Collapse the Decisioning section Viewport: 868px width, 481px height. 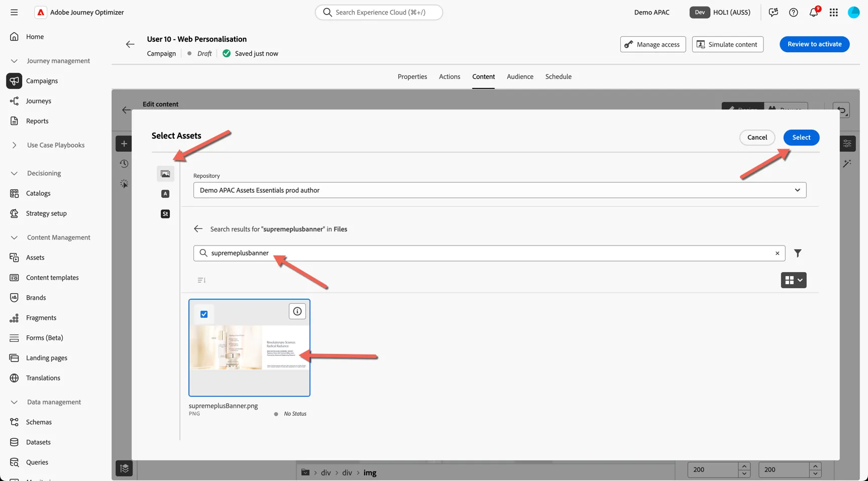tap(14, 173)
